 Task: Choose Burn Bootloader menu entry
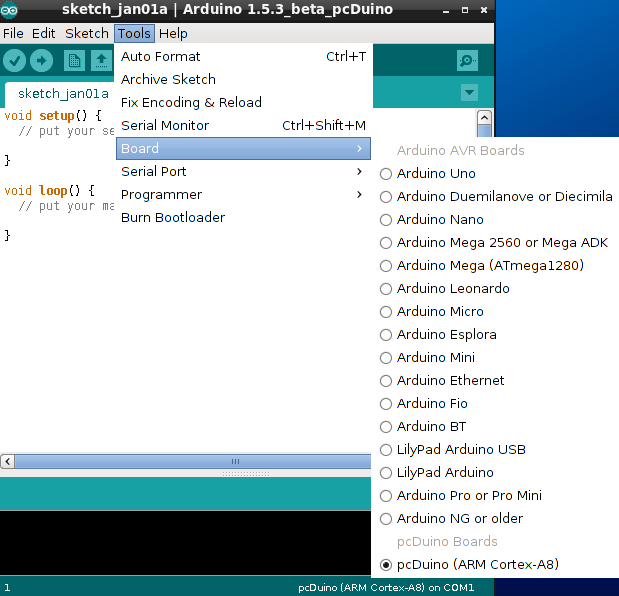(243, 217)
